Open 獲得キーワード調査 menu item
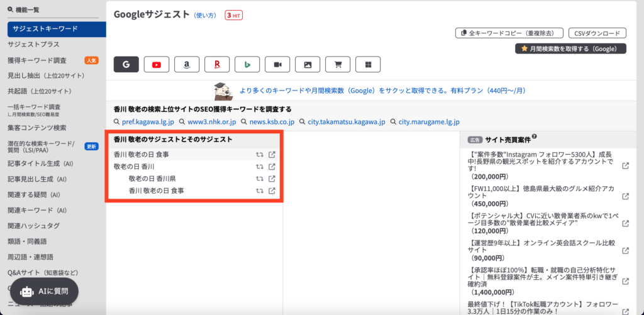This screenshot has width=644, height=315. click(x=37, y=60)
